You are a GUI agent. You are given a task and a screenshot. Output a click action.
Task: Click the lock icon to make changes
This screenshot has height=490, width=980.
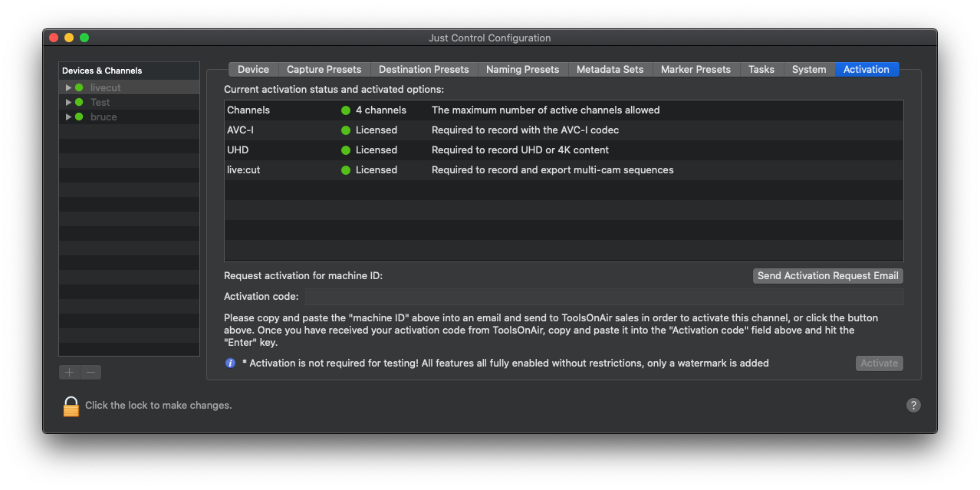click(x=71, y=406)
